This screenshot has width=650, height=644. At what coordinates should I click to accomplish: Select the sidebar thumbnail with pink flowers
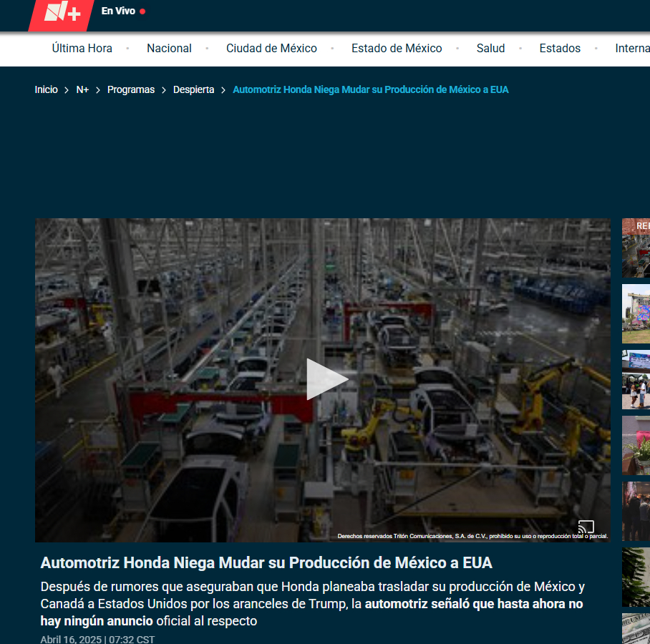click(x=636, y=445)
